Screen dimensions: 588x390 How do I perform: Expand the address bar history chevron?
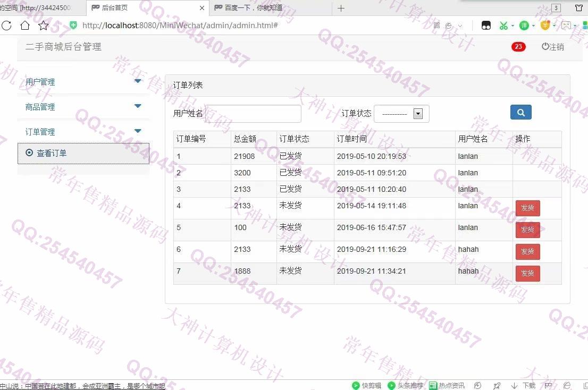[x=460, y=26]
